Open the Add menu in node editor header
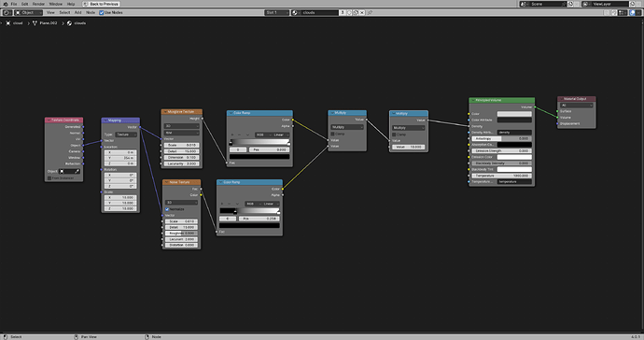The image size is (644, 340). (x=77, y=13)
